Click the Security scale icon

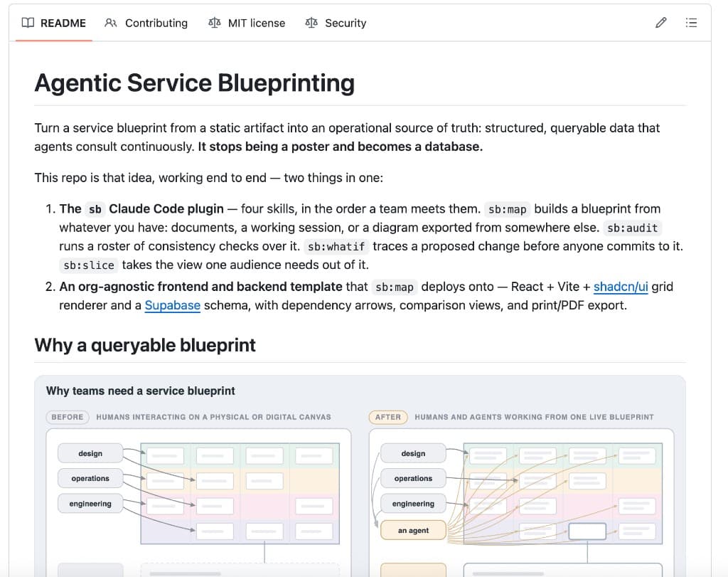coord(311,23)
